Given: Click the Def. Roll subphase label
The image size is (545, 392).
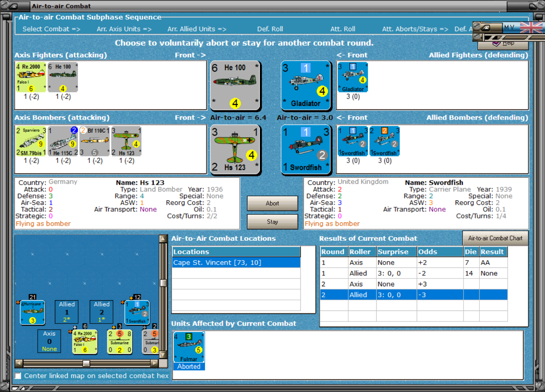Looking at the screenshot, I should pyautogui.click(x=270, y=29).
